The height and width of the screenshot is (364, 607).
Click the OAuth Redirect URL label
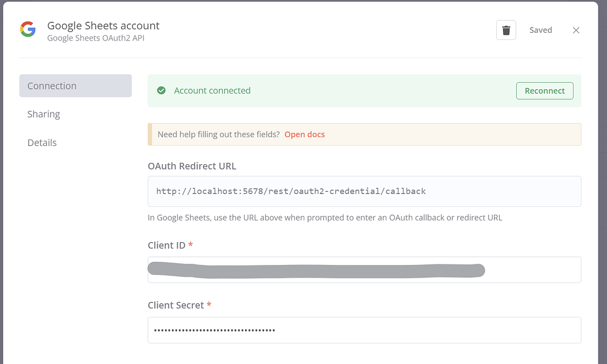192,166
